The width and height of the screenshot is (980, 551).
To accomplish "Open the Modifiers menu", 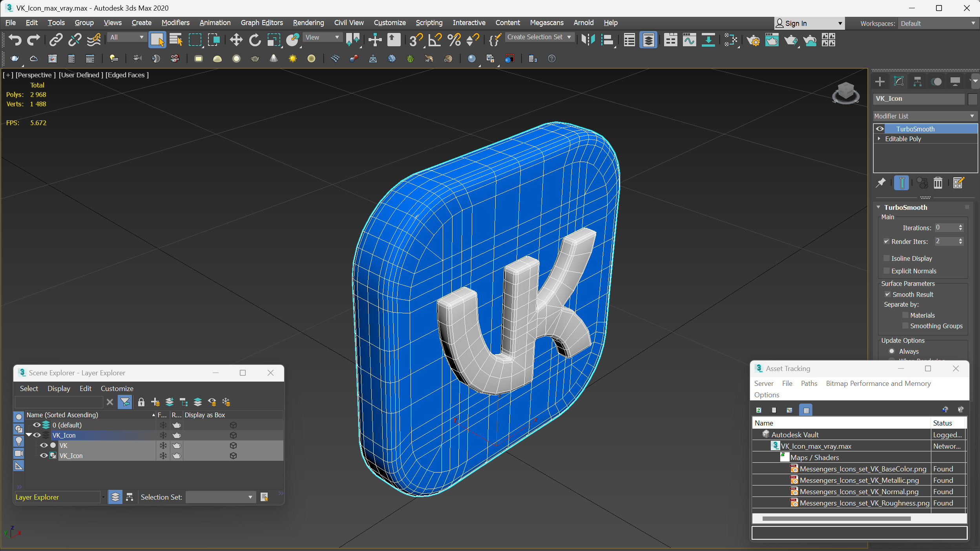I will 175,23.
